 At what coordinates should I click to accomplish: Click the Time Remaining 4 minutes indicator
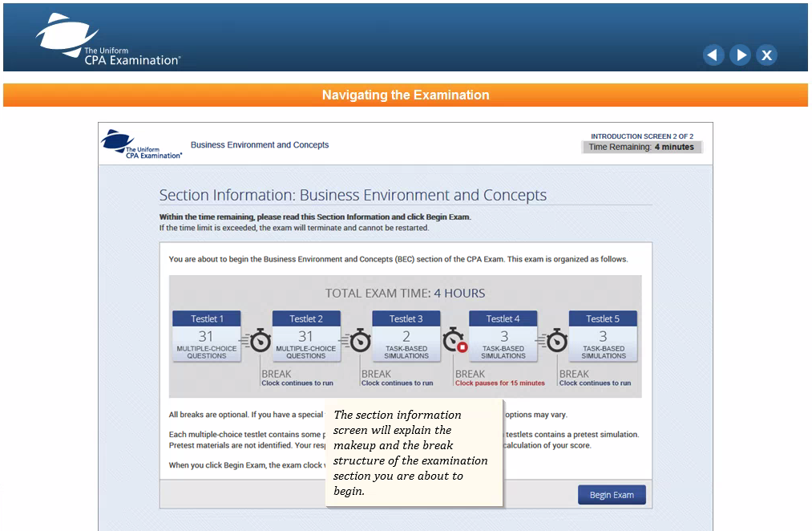(641, 147)
